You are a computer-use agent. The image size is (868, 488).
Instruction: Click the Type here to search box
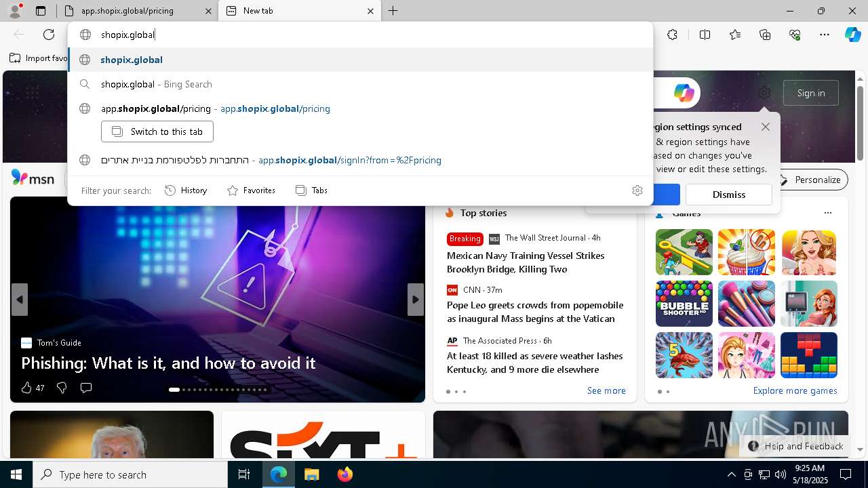pyautogui.click(x=130, y=474)
